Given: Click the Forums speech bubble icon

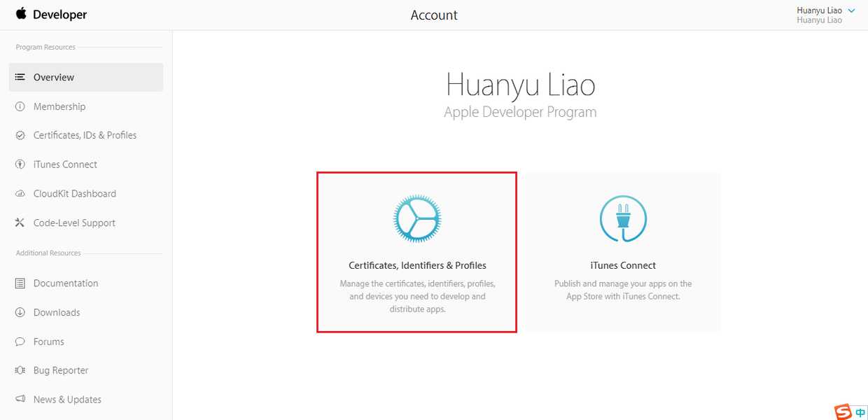Looking at the screenshot, I should (20, 342).
